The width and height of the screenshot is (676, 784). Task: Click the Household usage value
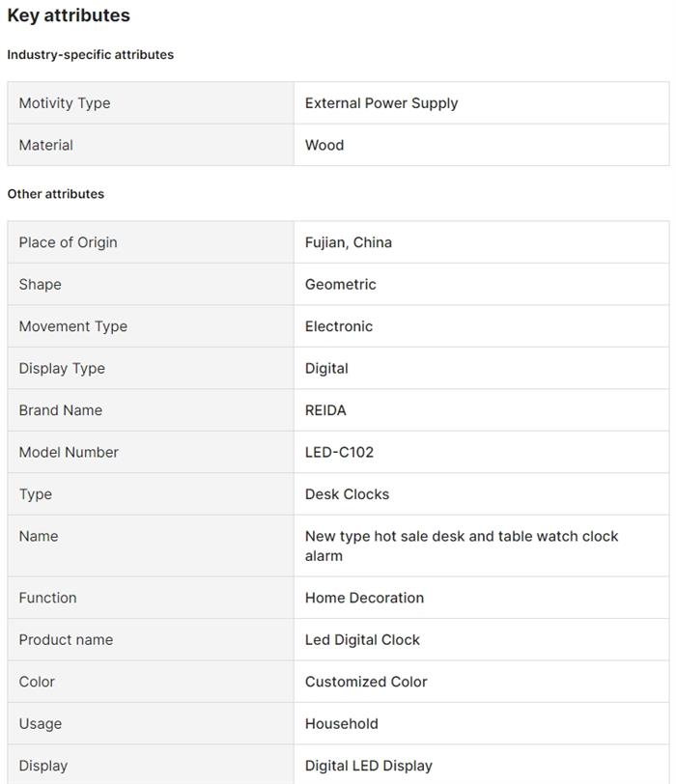pos(342,723)
